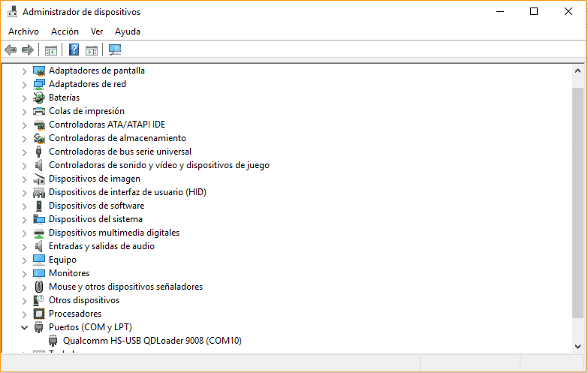Click the Equipo computer icon
588x373 pixels.
(39, 260)
